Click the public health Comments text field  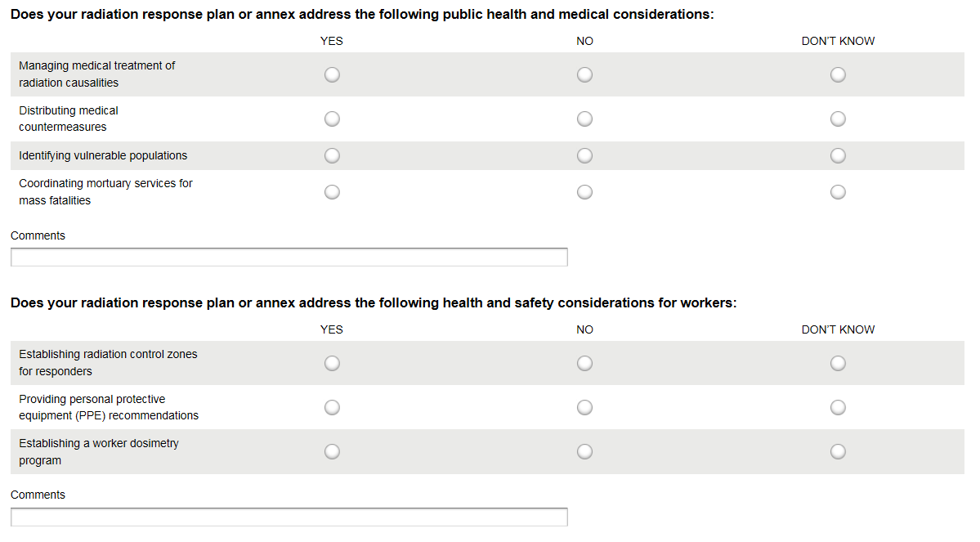[289, 258]
